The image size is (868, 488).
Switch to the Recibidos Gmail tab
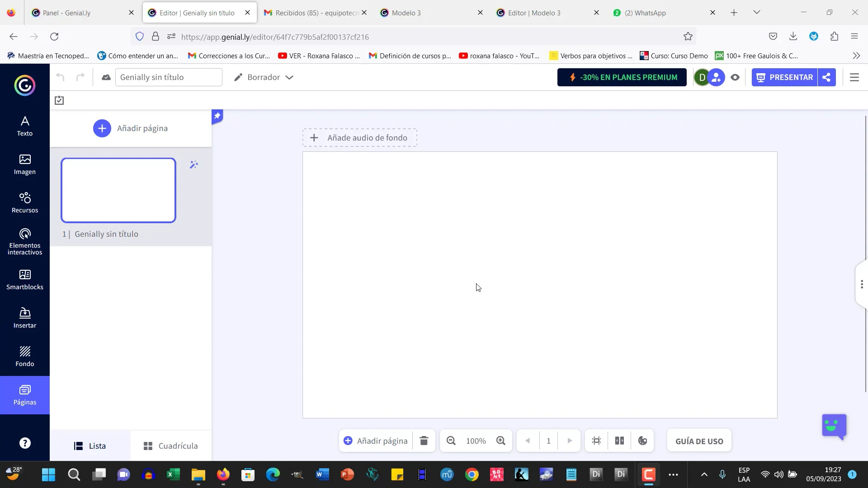pyautogui.click(x=316, y=13)
